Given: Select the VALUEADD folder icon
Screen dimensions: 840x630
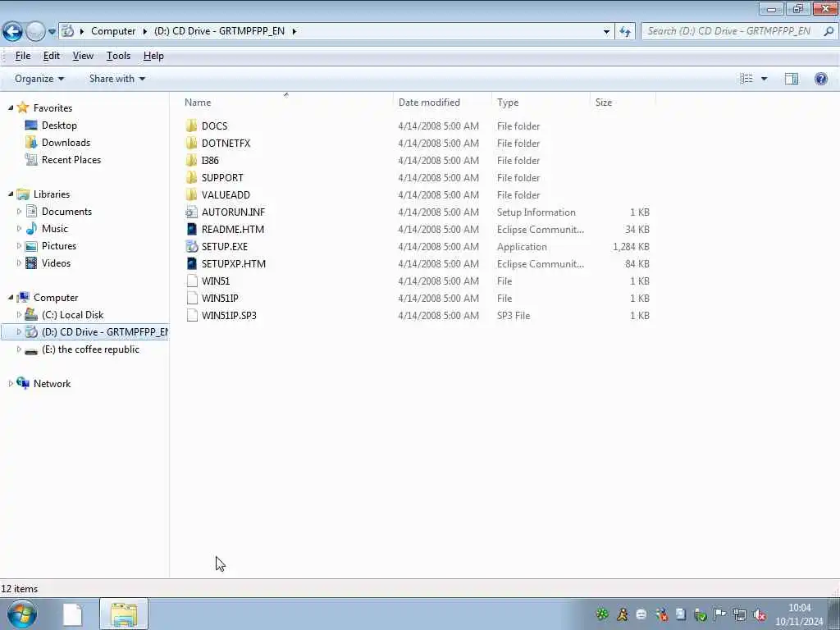Looking at the screenshot, I should [191, 195].
